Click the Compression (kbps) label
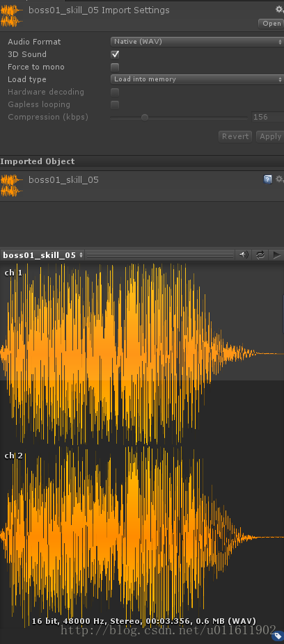This screenshot has width=284, height=644. pyautogui.click(x=48, y=117)
